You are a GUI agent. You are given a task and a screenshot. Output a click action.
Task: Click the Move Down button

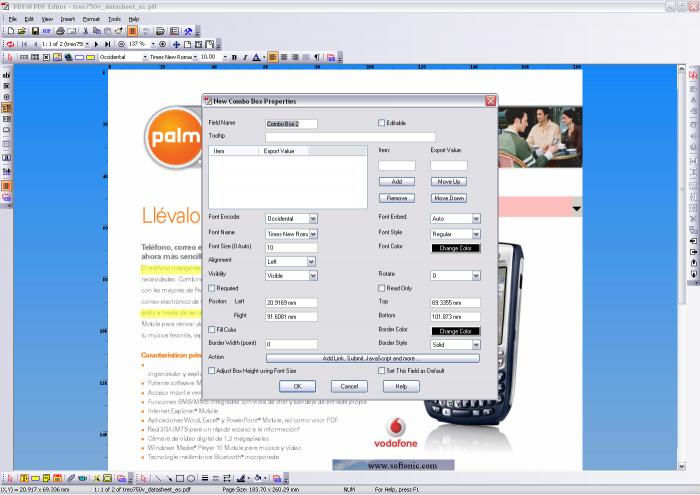449,198
